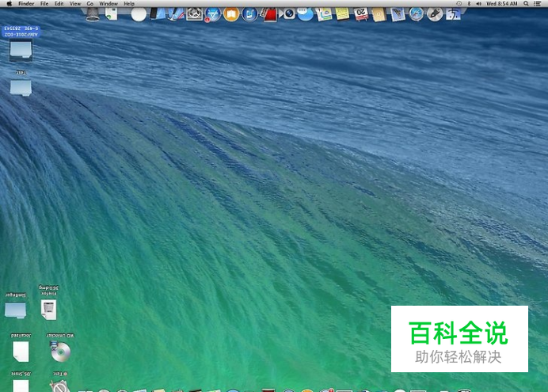Screen dimensions: 548x392
Task: Open the Contacts book dock icon
Action: (x=379, y=15)
